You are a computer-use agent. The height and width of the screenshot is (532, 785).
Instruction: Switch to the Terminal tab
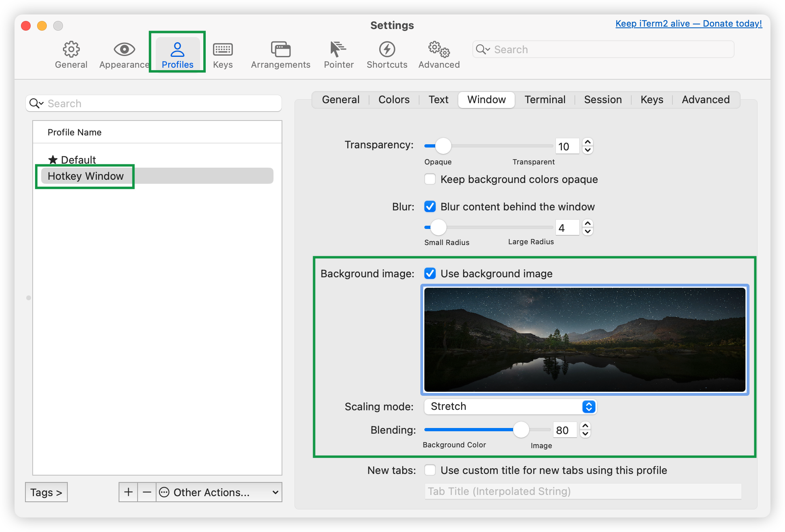(545, 100)
